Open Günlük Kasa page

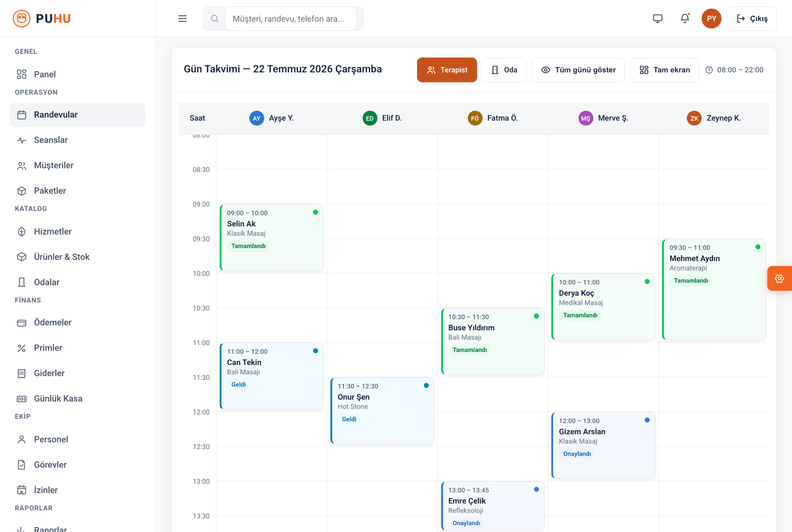point(78,398)
